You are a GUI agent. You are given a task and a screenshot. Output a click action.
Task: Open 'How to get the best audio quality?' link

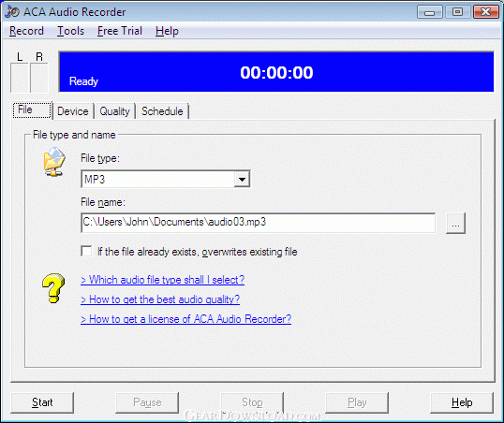(x=160, y=299)
